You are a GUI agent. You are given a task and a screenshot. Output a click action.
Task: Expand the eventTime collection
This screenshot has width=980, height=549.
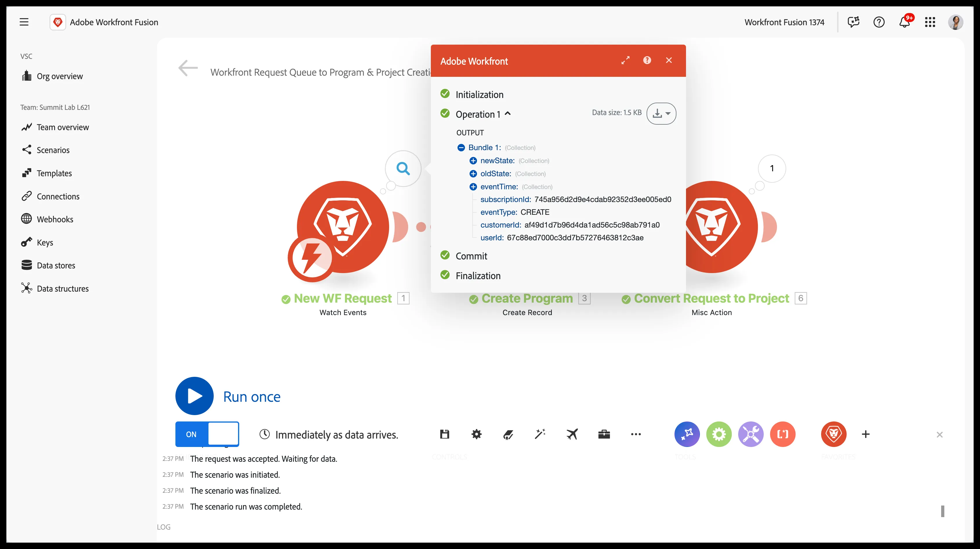tap(473, 186)
